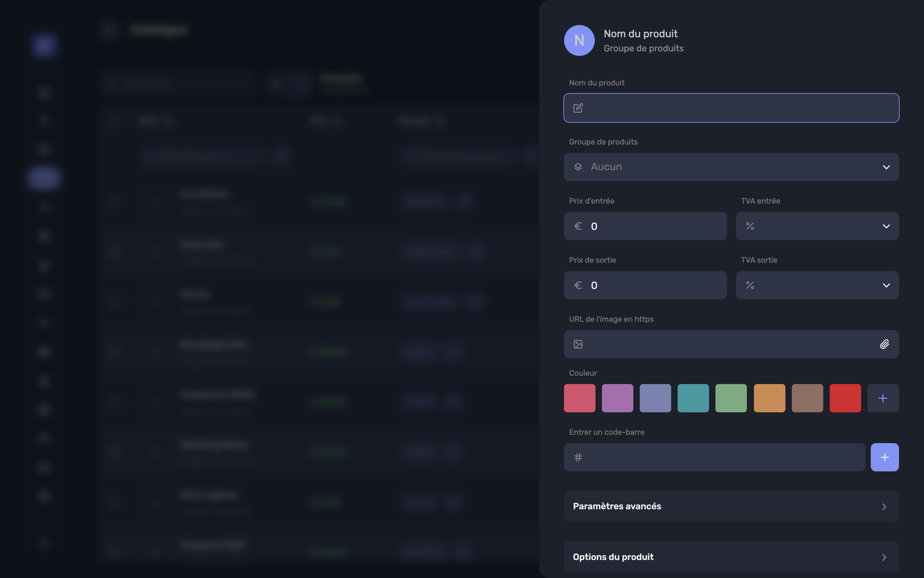
Task: Focus the Nom du produit input field
Action: click(731, 108)
